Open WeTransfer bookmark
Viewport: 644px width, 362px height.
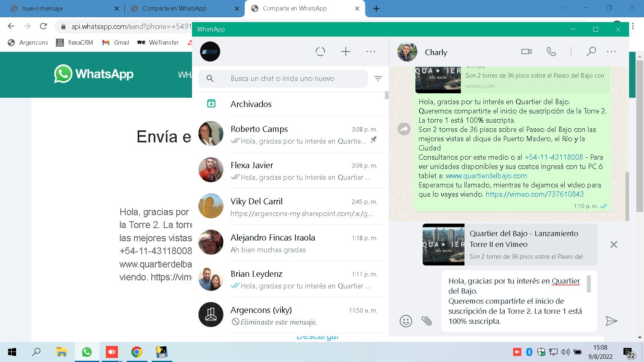pyautogui.click(x=158, y=42)
